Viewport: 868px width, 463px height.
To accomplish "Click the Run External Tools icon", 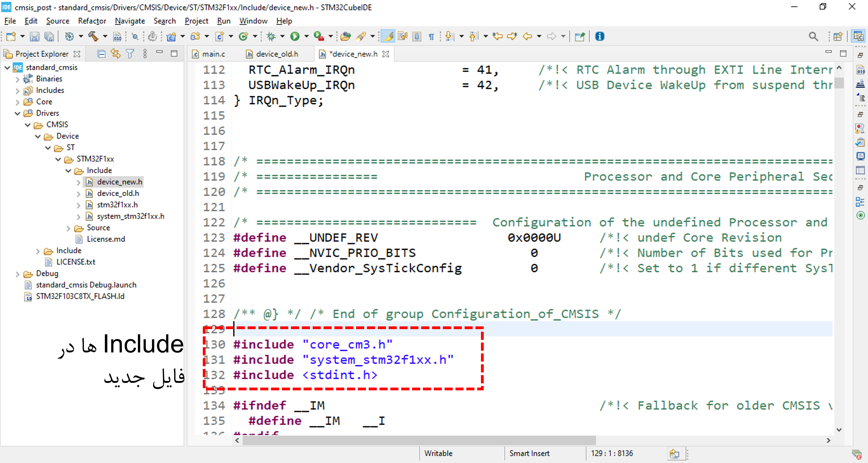I will coord(319,36).
